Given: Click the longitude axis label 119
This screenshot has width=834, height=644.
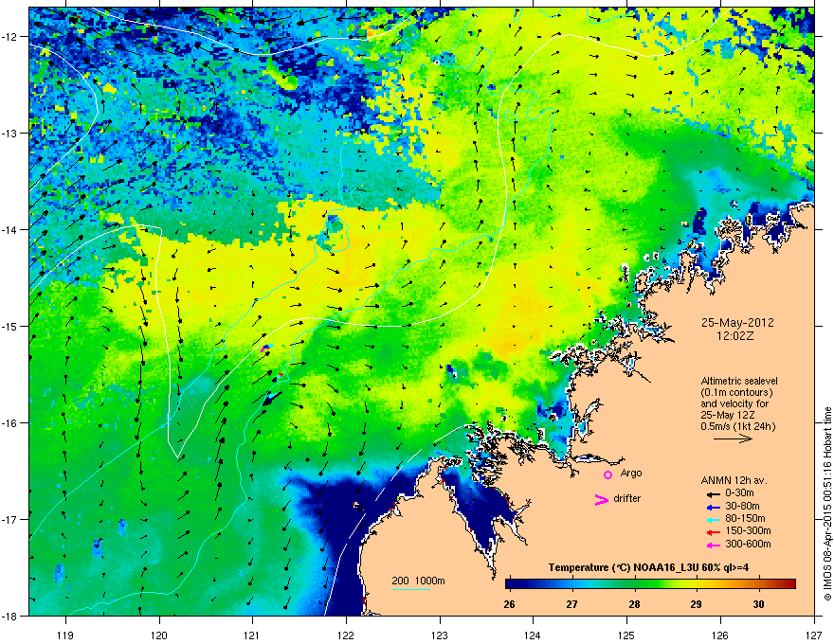Looking at the screenshot, I should tap(65, 635).
